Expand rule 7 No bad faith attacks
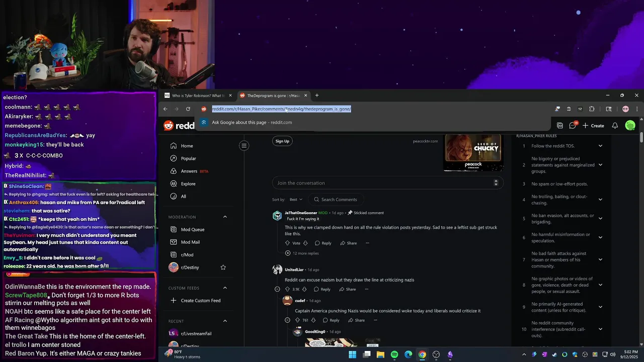The height and width of the screenshot is (362, 644). 600,260
